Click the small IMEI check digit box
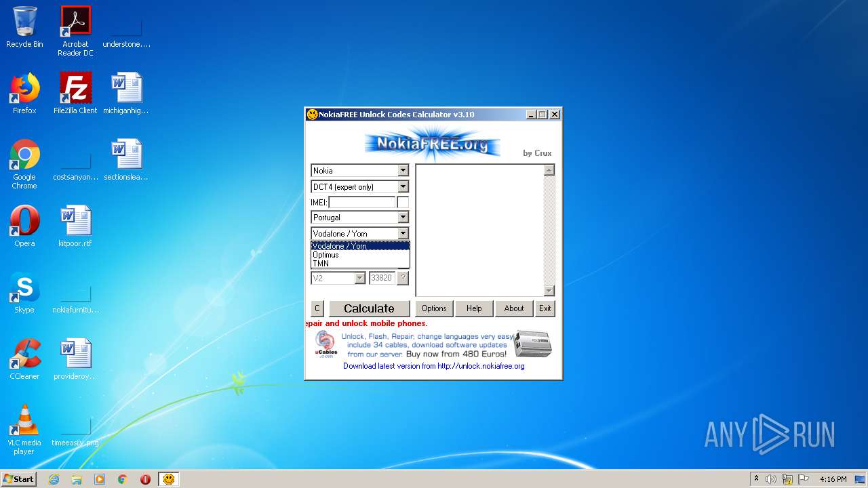Image resolution: width=868 pixels, height=488 pixels. pos(403,203)
